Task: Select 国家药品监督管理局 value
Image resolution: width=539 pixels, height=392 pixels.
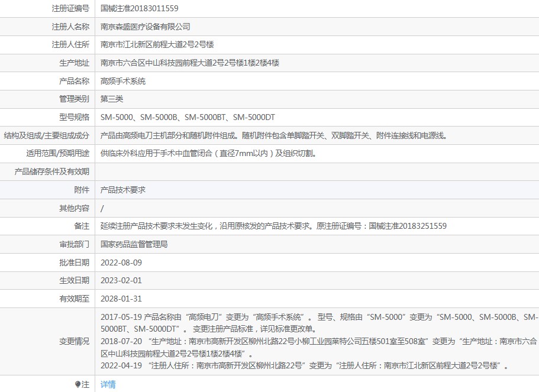Action: [x=134, y=244]
